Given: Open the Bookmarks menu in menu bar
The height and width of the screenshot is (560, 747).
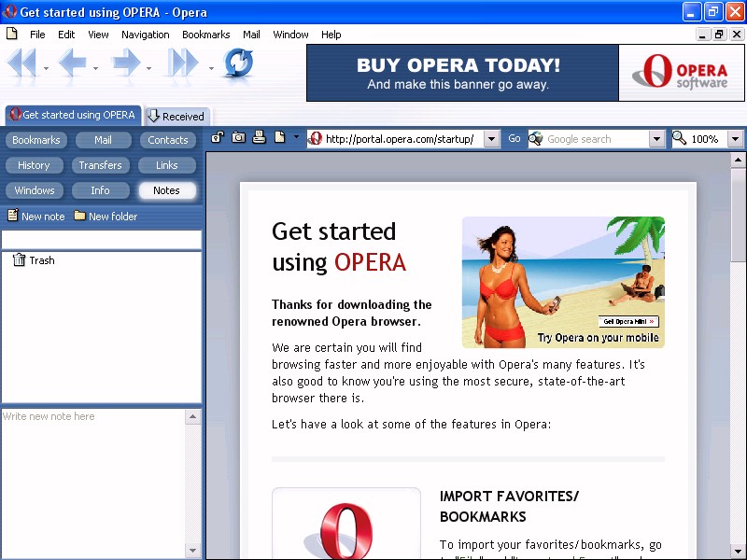Looking at the screenshot, I should (205, 35).
